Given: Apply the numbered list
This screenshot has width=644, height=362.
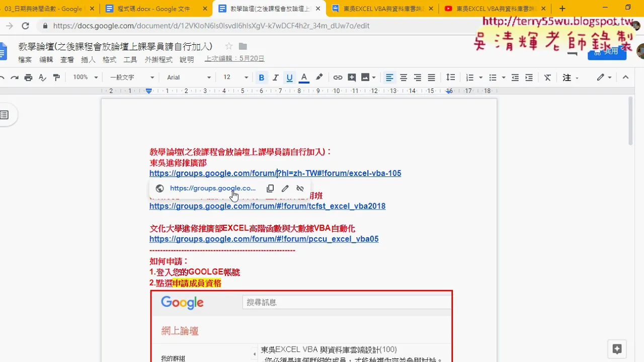Looking at the screenshot, I should tap(470, 77).
